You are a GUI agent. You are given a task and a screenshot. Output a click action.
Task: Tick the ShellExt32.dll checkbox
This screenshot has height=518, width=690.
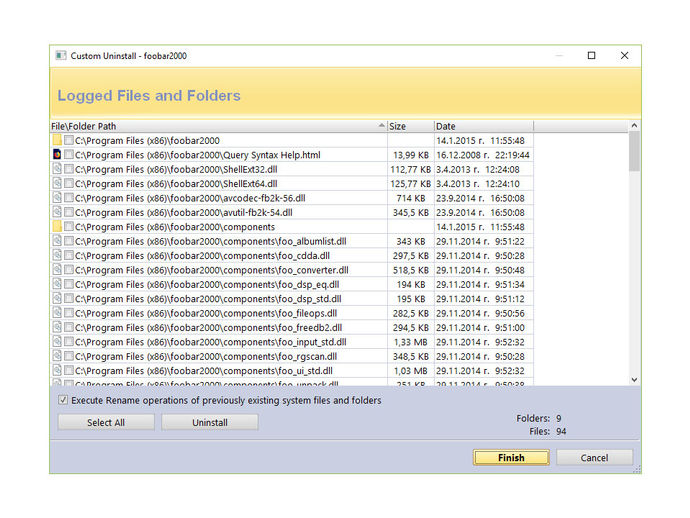69,169
